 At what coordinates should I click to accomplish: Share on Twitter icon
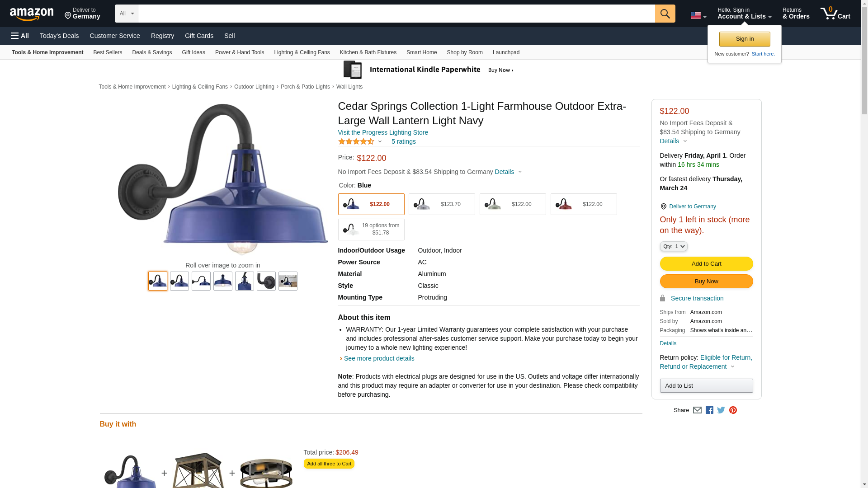[721, 410]
